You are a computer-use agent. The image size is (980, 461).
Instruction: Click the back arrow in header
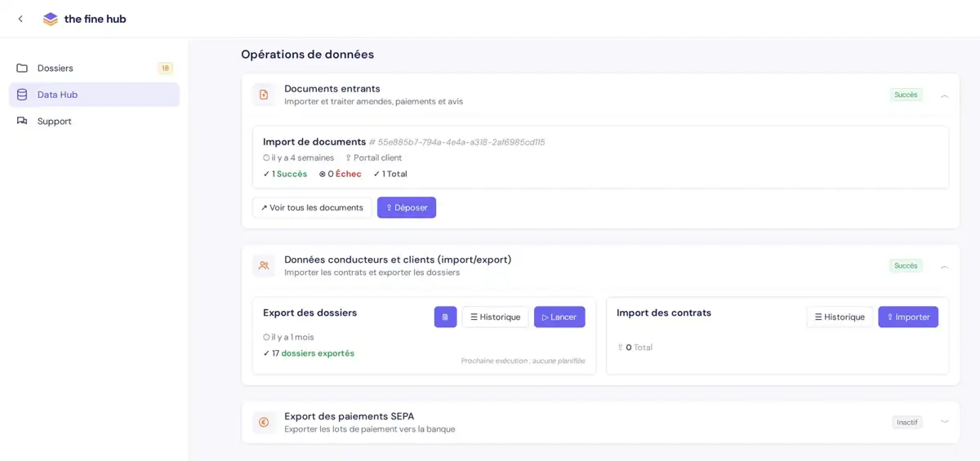pos(20,19)
